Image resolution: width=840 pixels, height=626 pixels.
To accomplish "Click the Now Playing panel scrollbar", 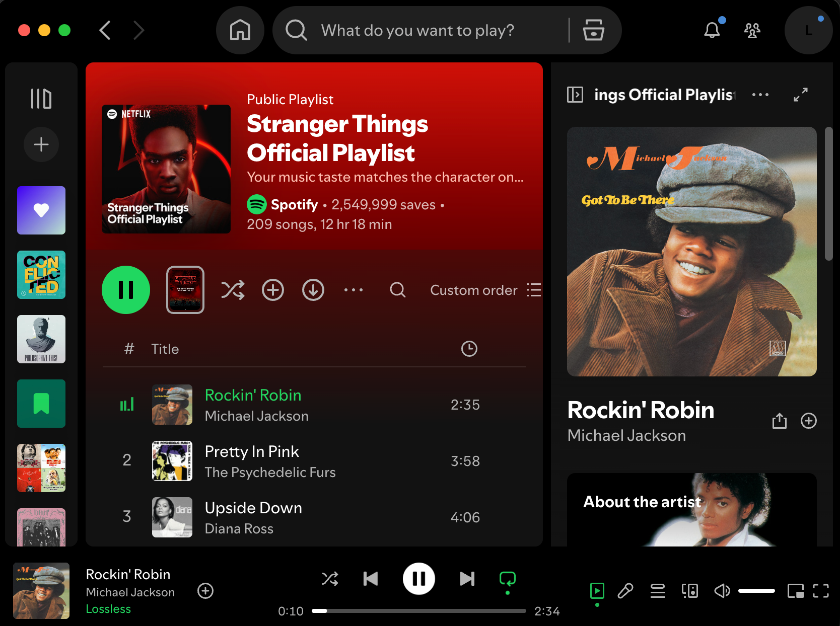I will (828, 194).
